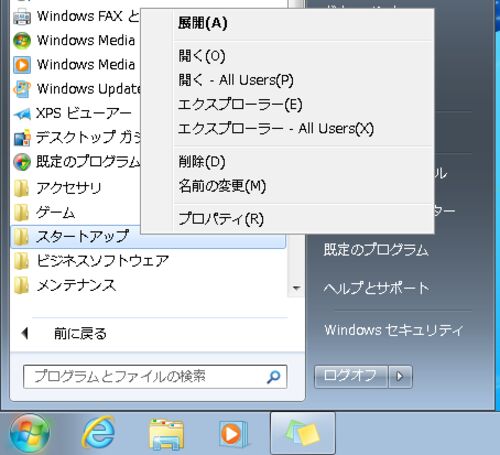The image size is (500, 455).
Task: Click the Windows Update icon
Action: [x=22, y=89]
